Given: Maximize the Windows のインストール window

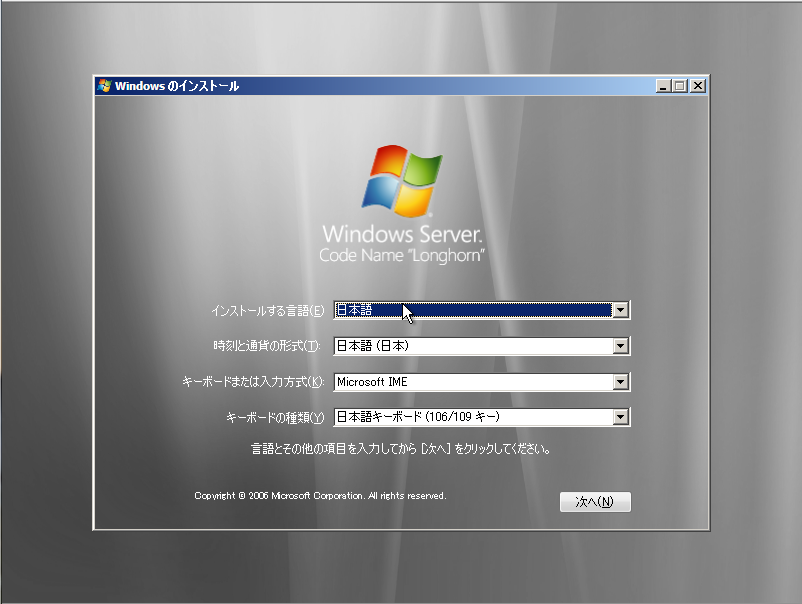Looking at the screenshot, I should (680, 86).
